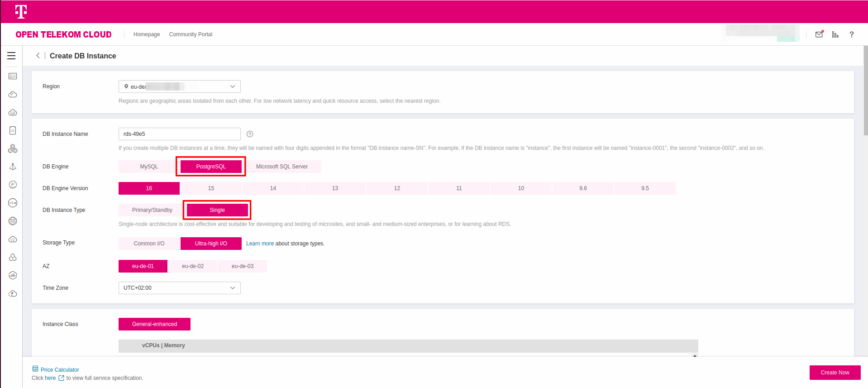Click the IP icon in the sidebar
868x388 pixels.
pos(13,185)
